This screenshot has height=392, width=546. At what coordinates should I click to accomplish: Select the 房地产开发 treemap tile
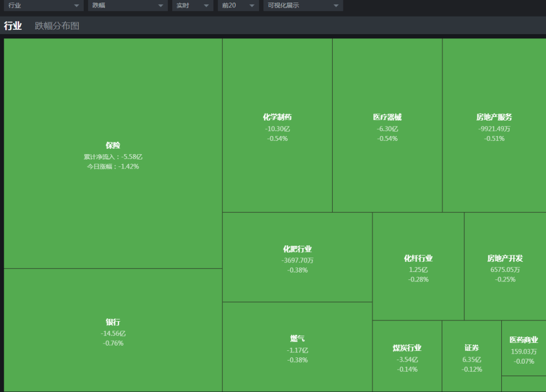[x=505, y=267]
